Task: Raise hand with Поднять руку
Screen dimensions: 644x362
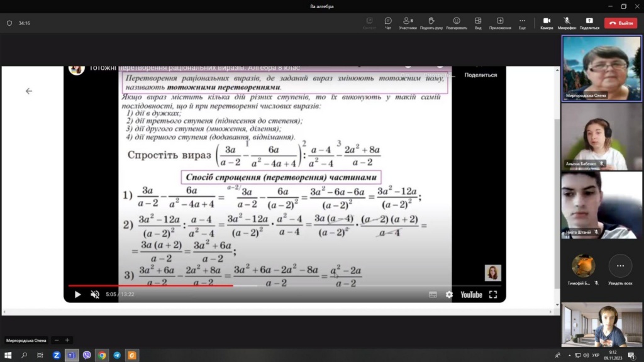Action: pos(431,23)
